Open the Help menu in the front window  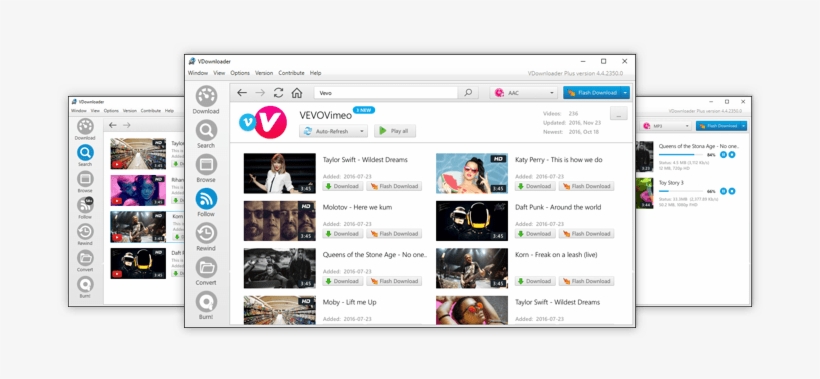pos(315,73)
